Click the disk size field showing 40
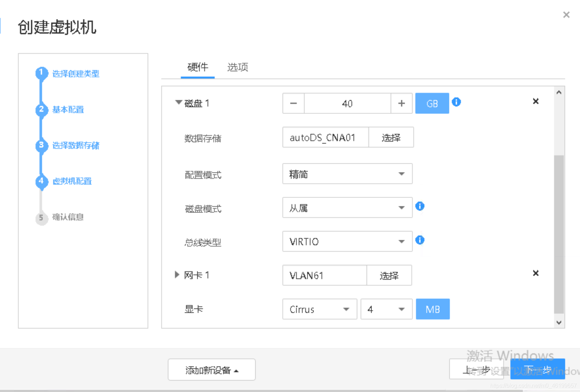The height and width of the screenshot is (392, 580). (347, 103)
